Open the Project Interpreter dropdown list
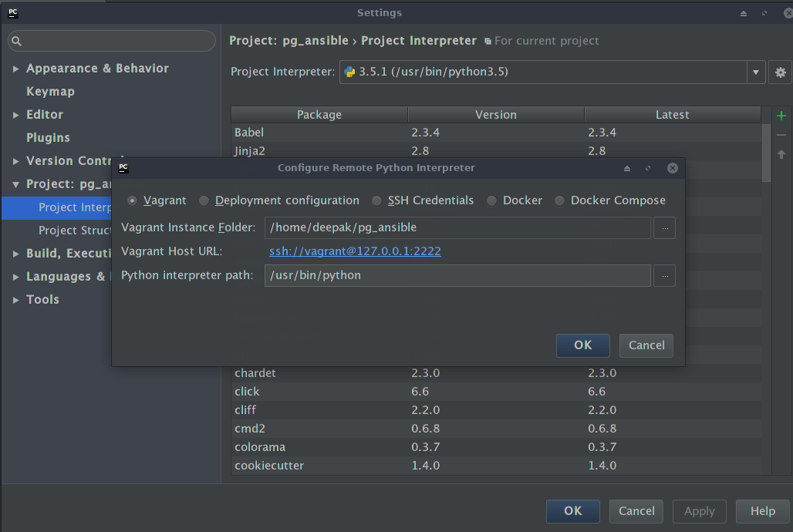The image size is (793, 532). (x=755, y=72)
